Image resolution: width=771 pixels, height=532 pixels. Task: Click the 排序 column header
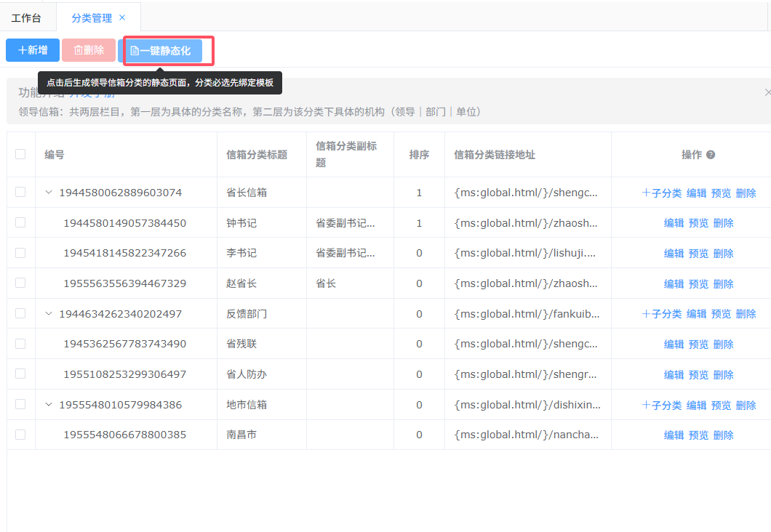(x=419, y=155)
